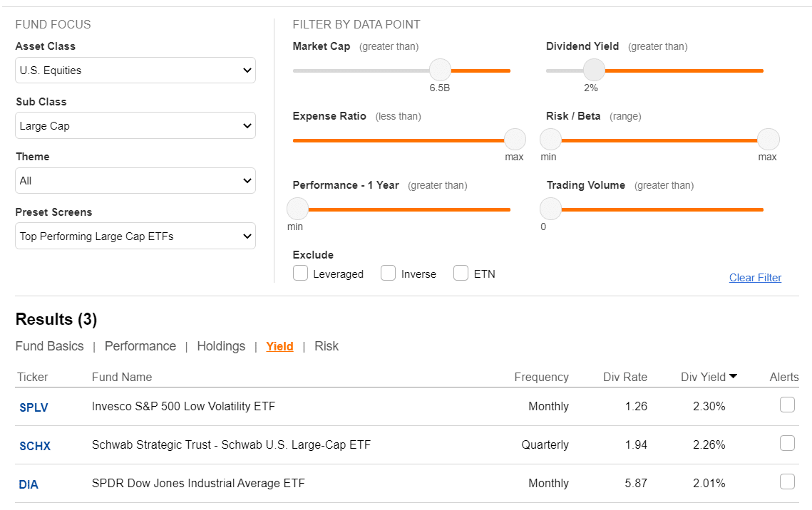Check the ETN exclude checkbox

(461, 273)
